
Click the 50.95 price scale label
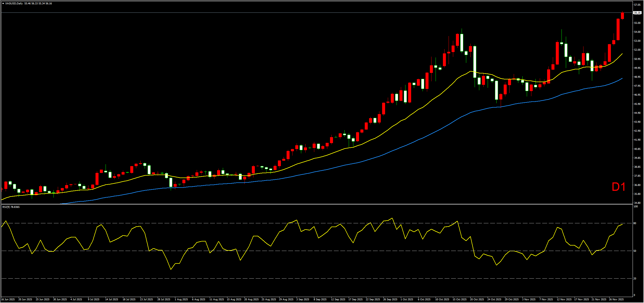point(637,59)
